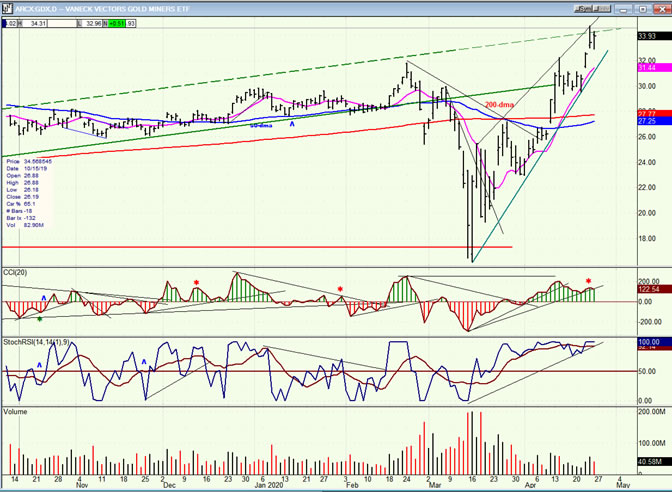Click the 200-dma red annotation label
Screen dimensions: 672x492
[x=499, y=104]
